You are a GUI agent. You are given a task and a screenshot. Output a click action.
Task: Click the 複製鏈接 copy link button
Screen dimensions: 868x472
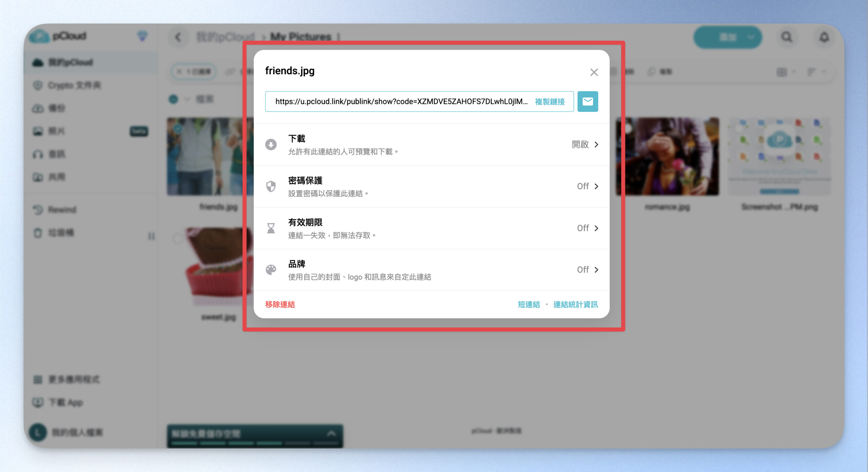point(550,101)
